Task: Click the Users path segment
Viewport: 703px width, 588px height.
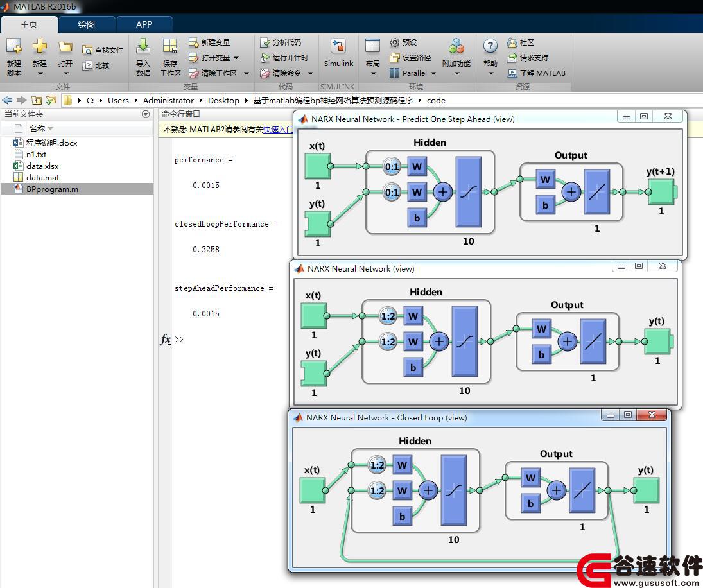Action: 118,100
